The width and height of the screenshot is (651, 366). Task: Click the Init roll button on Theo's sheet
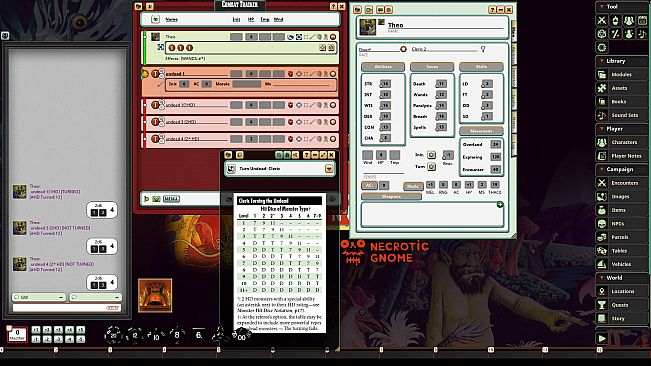431,155
